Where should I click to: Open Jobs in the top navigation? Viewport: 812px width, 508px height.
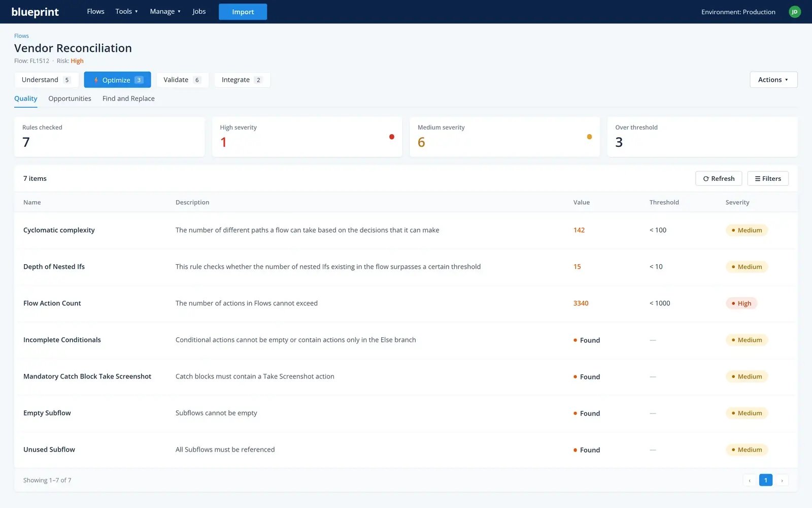tap(199, 12)
